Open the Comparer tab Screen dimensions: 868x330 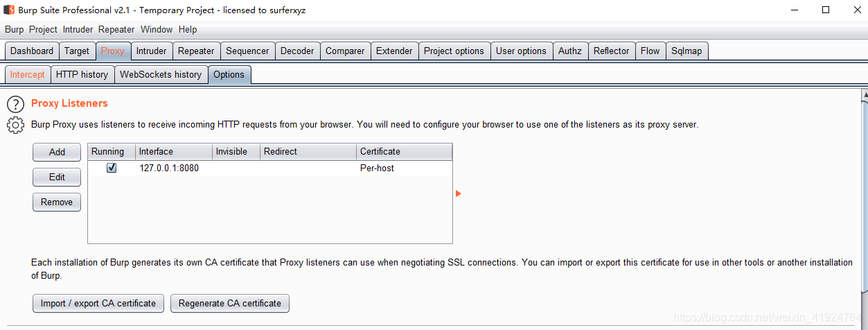click(345, 51)
